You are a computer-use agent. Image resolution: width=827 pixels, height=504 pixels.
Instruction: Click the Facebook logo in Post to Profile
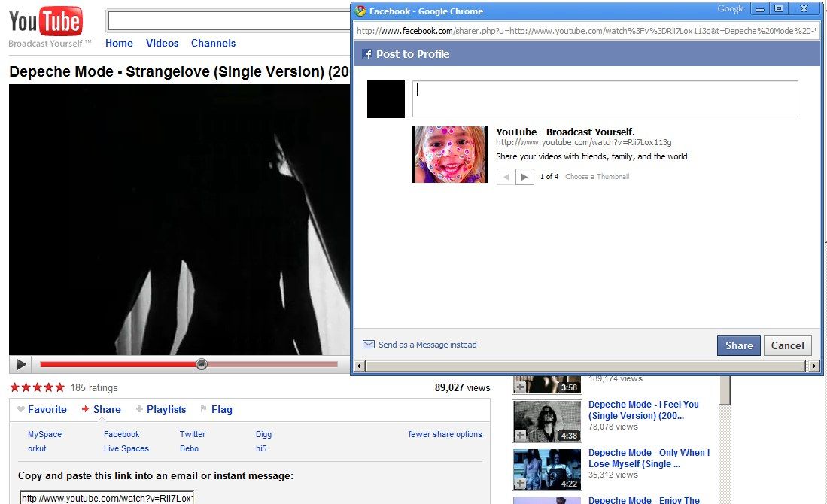pyautogui.click(x=368, y=53)
